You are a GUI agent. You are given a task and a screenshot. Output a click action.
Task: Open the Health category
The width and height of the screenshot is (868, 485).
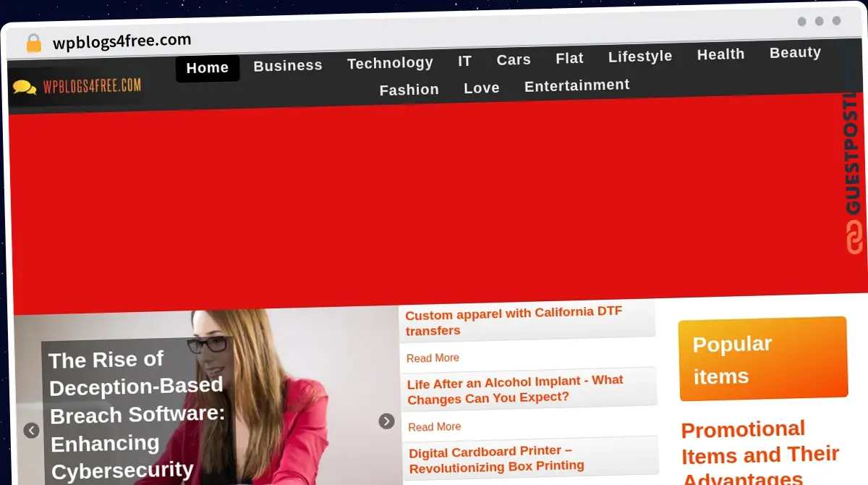tap(720, 54)
